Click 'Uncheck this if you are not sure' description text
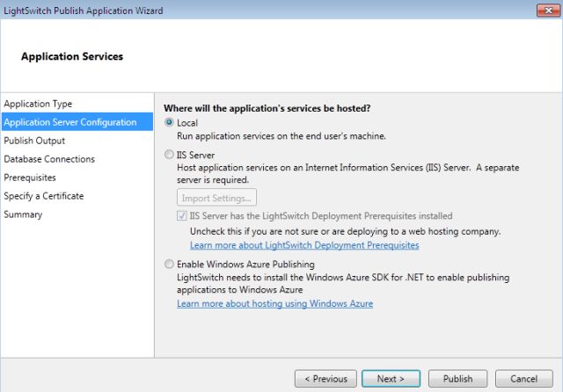The image size is (563, 392). click(x=345, y=231)
